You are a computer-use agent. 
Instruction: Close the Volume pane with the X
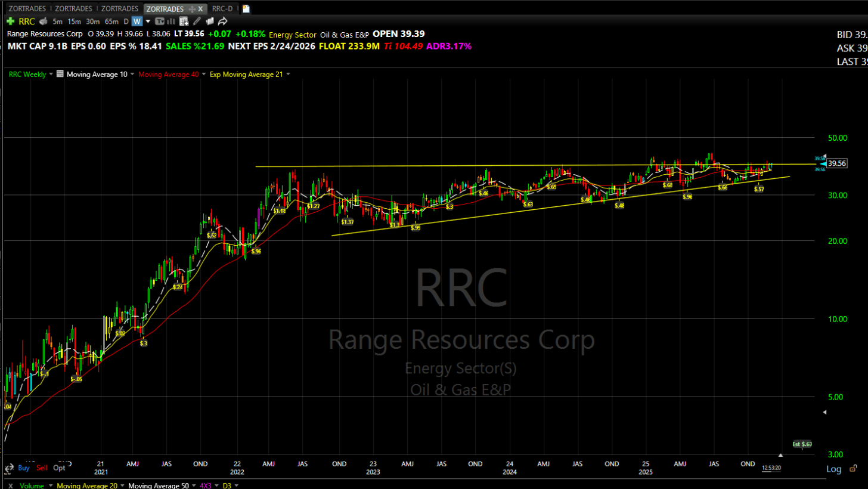(x=10, y=485)
